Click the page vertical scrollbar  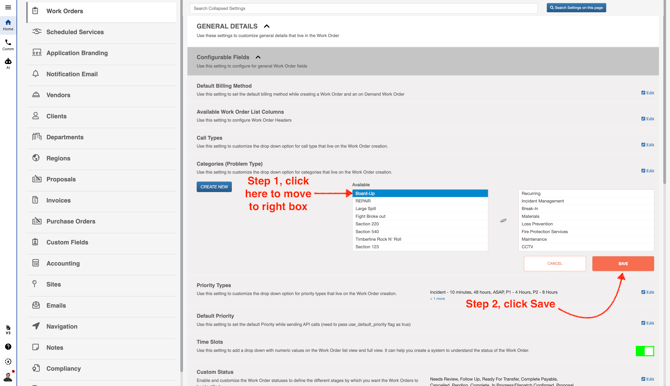[664, 92]
